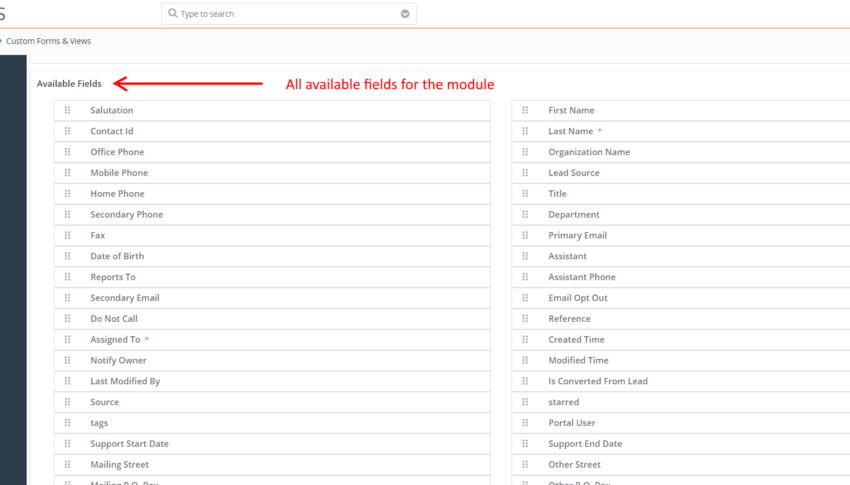Select the Modified Time field label
The image size is (850, 485).
pyautogui.click(x=578, y=360)
